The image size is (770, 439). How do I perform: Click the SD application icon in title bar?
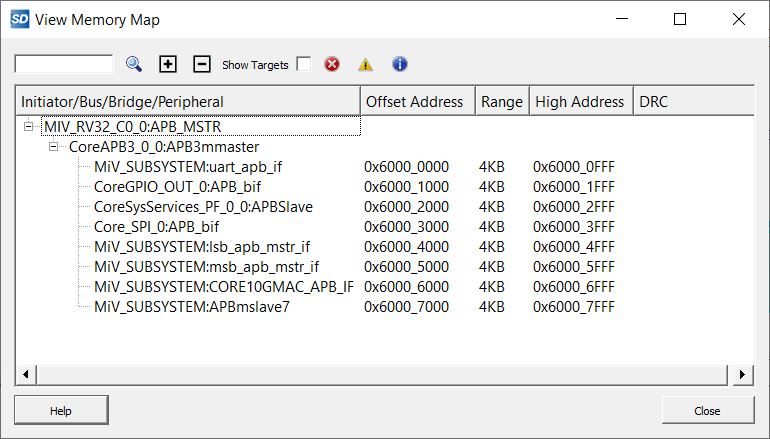20,20
